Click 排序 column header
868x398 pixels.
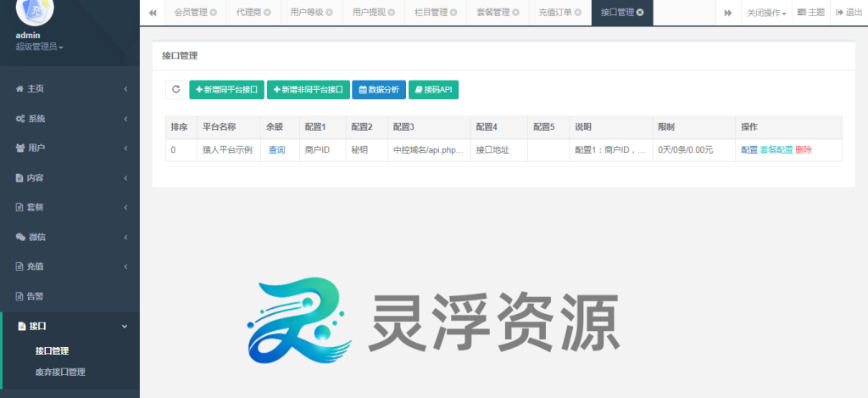pos(180,127)
